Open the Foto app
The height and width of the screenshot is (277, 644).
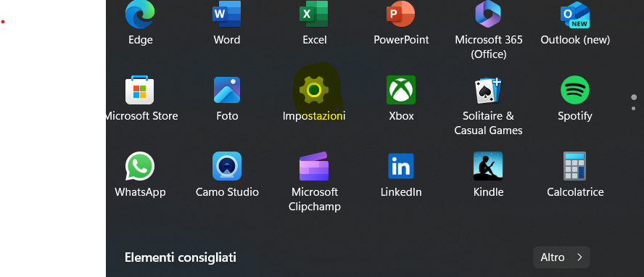pyautogui.click(x=227, y=90)
